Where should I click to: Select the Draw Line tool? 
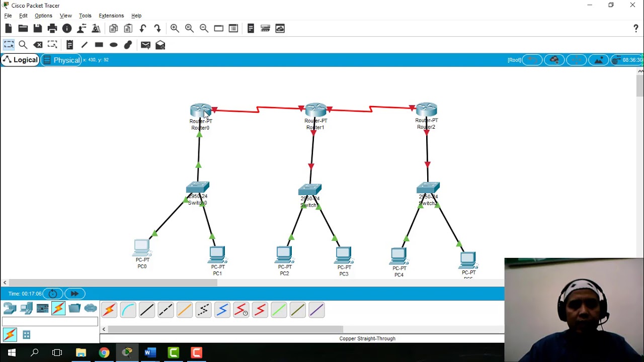[85, 45]
